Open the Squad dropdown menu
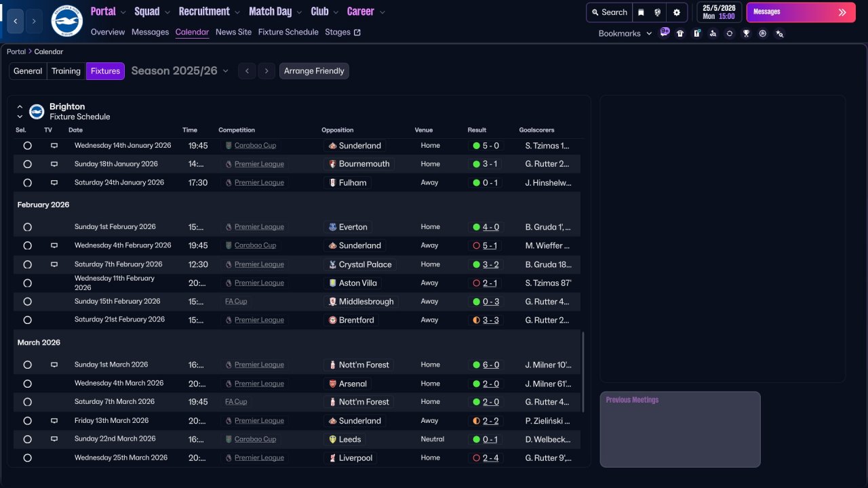The image size is (868, 488). [153, 12]
